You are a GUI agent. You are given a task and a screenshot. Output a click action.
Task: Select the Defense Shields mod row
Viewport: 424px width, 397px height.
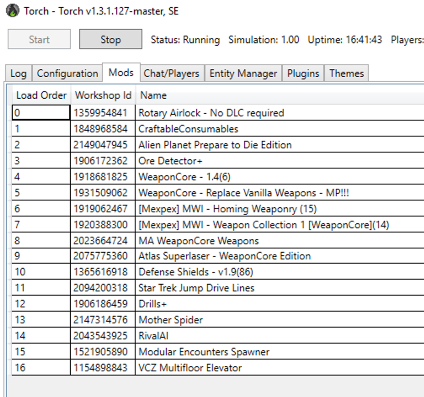click(218, 272)
